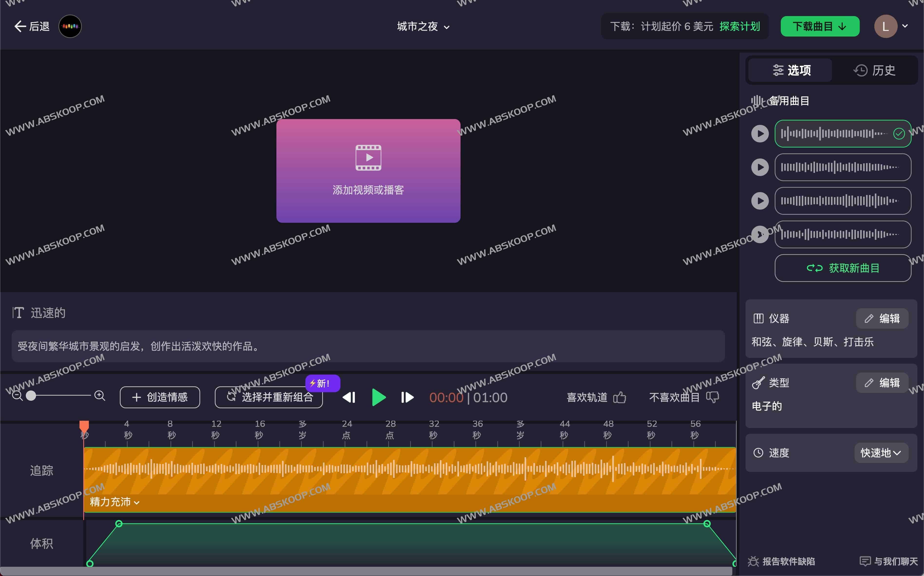Screen dimensions: 924x576
Task: Click the app logo icon top left
Action: 70,26
